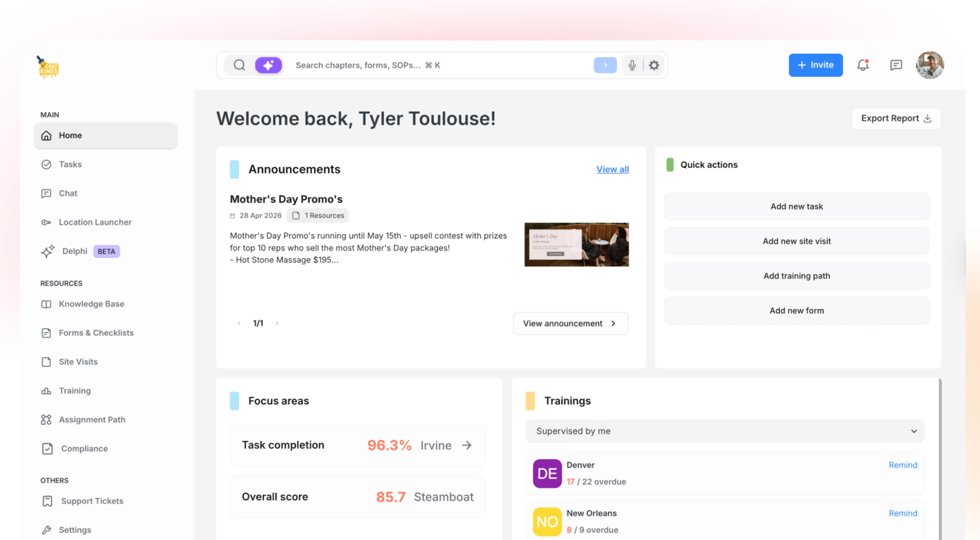Click the Assignment Path nodes icon

point(46,420)
